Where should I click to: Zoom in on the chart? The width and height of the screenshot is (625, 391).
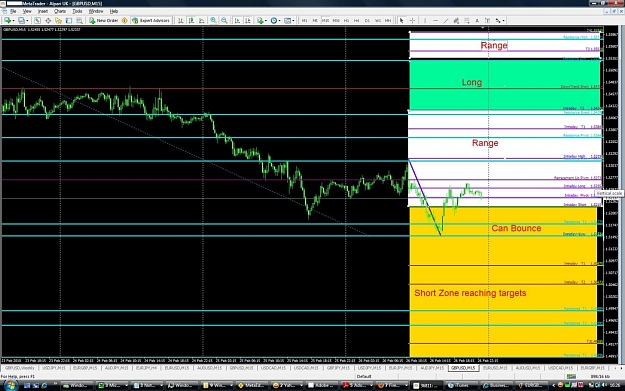[x=214, y=20]
